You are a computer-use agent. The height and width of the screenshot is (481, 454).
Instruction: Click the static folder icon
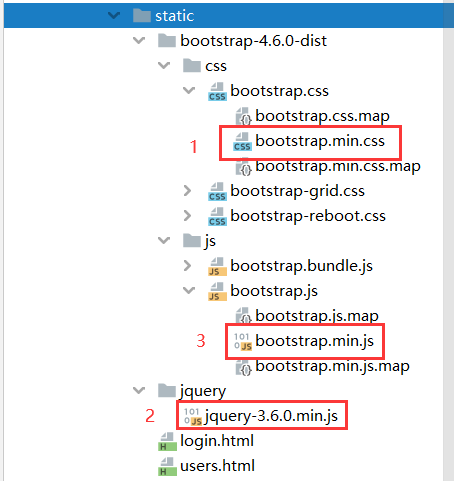tap(142, 15)
